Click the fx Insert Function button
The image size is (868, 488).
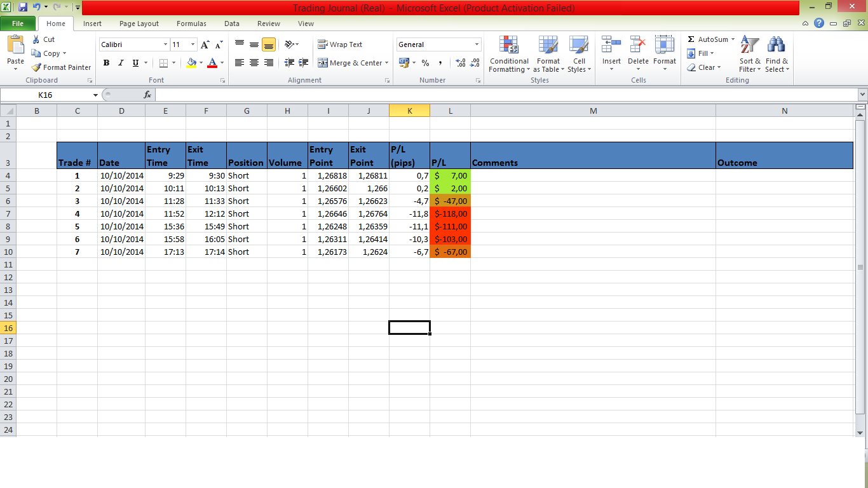click(147, 95)
